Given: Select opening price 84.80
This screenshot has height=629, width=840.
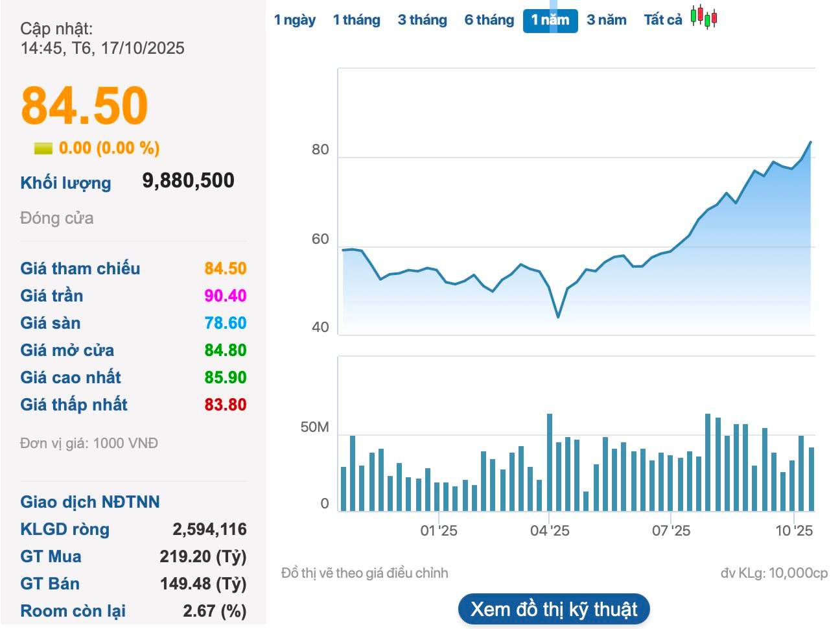Looking at the screenshot, I should (226, 350).
